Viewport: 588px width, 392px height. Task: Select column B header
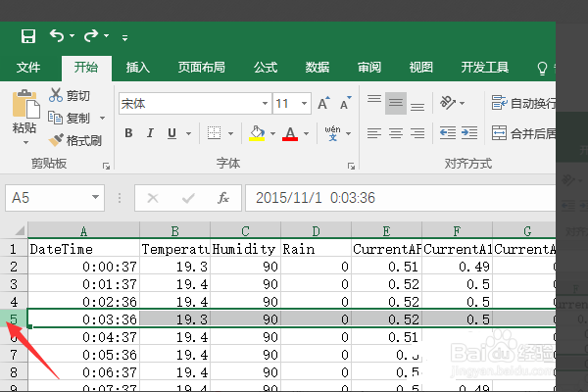(x=174, y=230)
